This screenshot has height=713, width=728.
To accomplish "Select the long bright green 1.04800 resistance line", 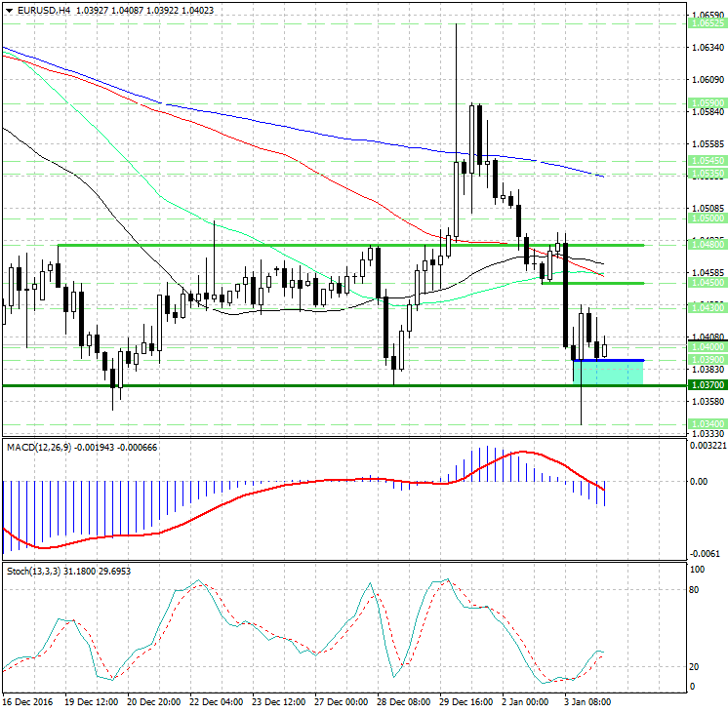I will click(x=293, y=245).
